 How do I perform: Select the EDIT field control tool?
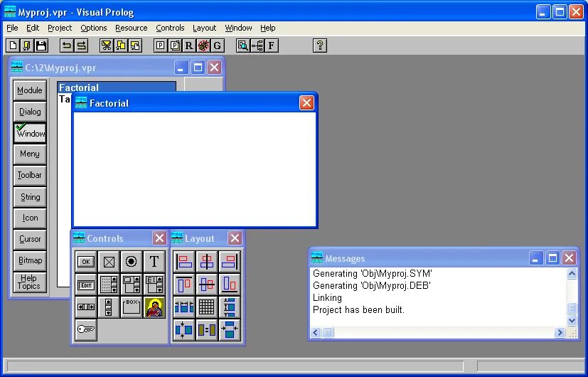[x=86, y=285]
